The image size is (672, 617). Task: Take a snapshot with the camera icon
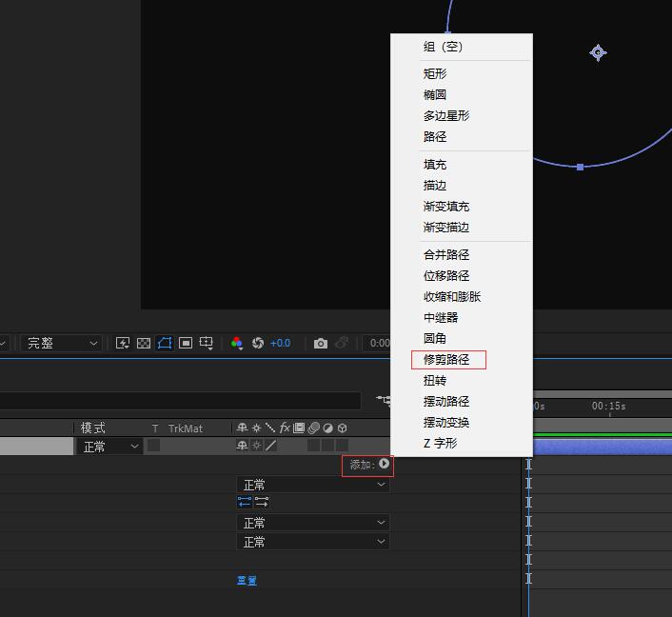click(321, 343)
